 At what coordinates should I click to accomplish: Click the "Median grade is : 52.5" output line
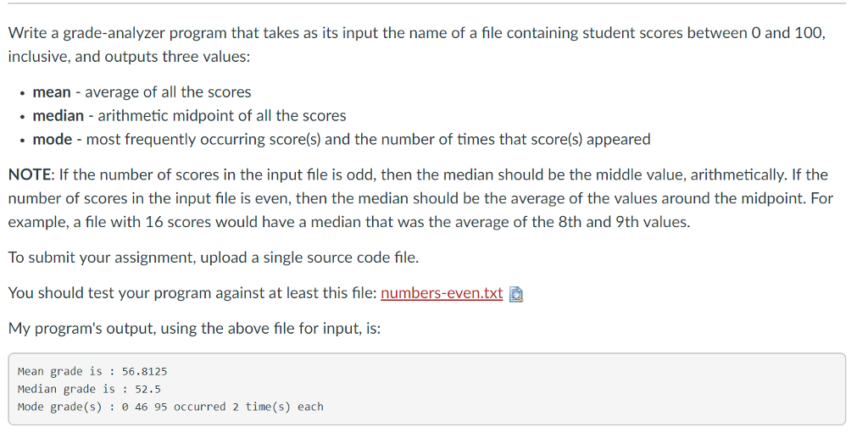[89, 389]
